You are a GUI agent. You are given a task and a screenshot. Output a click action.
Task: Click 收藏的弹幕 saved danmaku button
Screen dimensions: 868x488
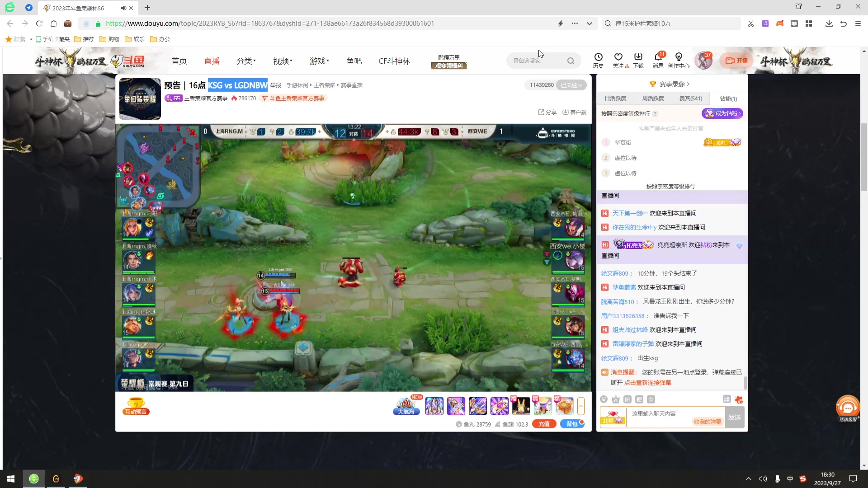pyautogui.click(x=708, y=421)
